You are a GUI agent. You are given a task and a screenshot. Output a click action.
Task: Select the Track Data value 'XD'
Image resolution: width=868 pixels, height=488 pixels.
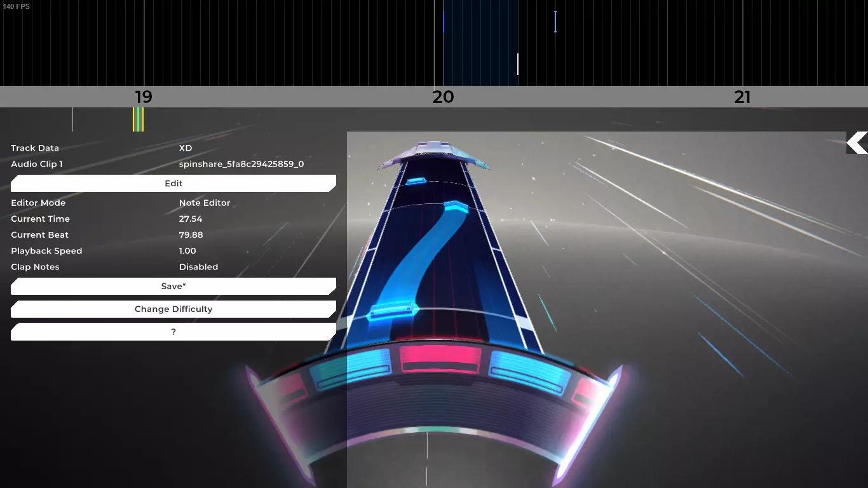coord(186,148)
